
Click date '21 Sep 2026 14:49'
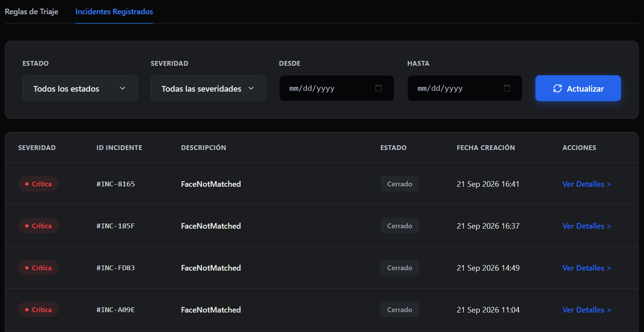pyautogui.click(x=488, y=268)
